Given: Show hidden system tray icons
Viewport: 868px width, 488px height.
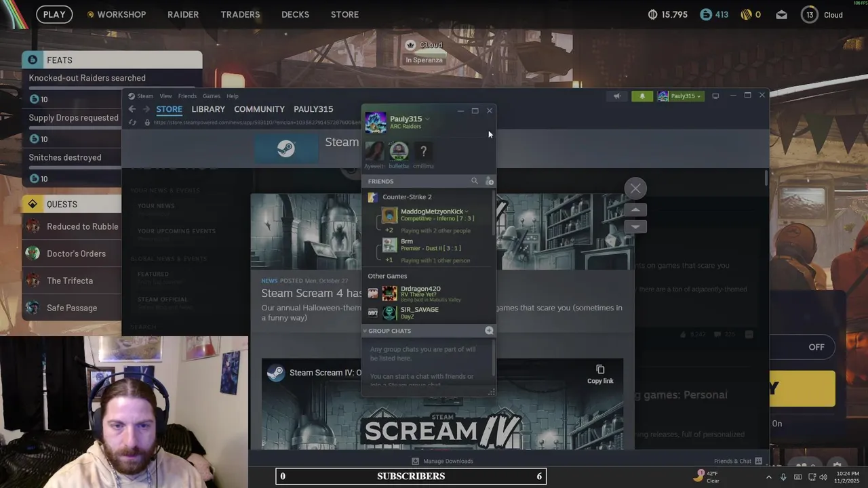Looking at the screenshot, I should pos(768,477).
